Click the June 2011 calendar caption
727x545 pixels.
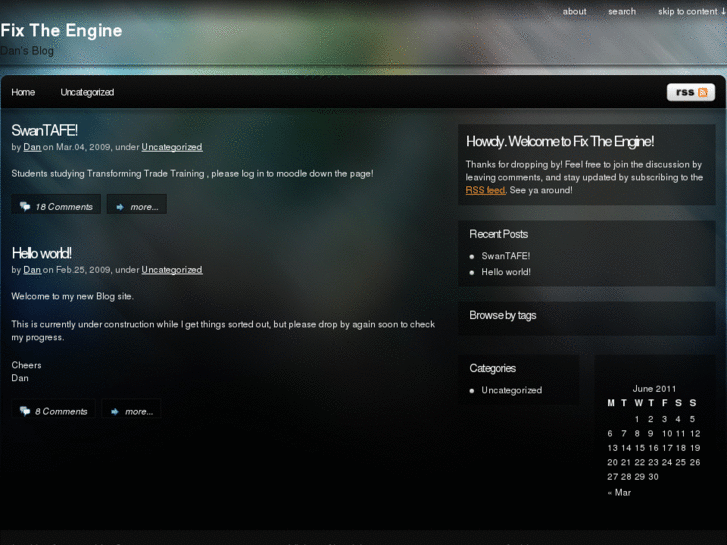coord(654,389)
